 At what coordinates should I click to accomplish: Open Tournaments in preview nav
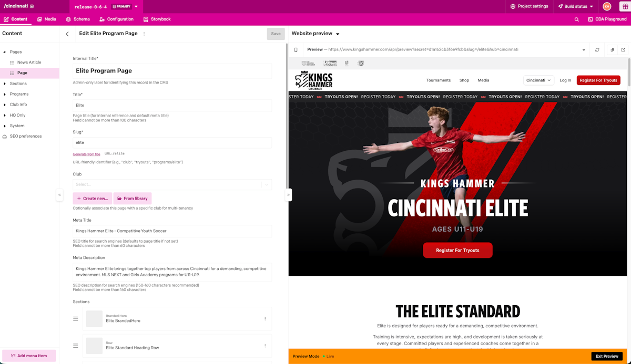pyautogui.click(x=439, y=80)
